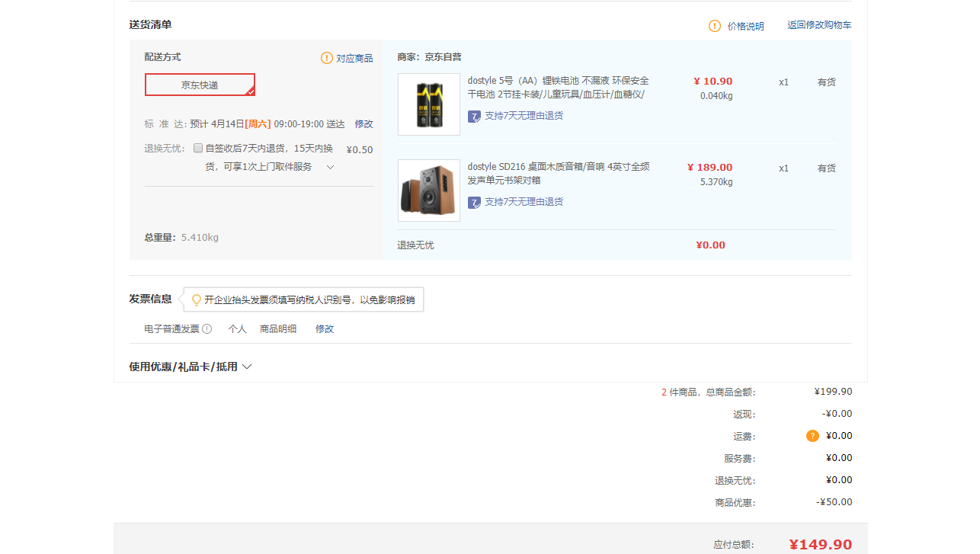Click the orange question mark beside 运费

(x=812, y=436)
